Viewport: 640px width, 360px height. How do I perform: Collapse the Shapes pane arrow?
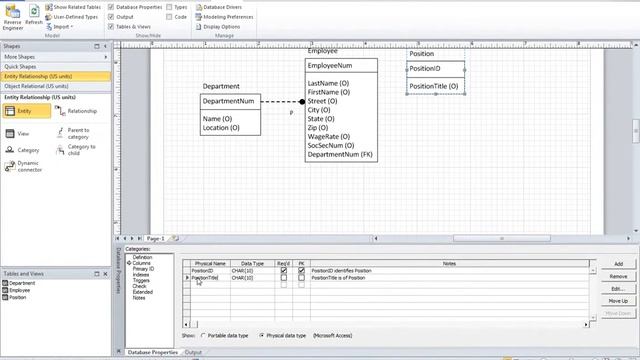[105, 47]
